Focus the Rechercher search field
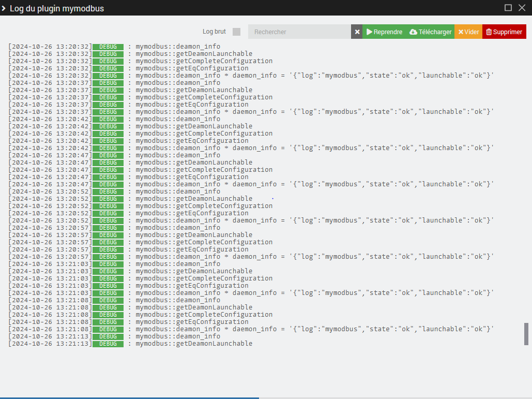The image size is (532, 399). tap(299, 32)
